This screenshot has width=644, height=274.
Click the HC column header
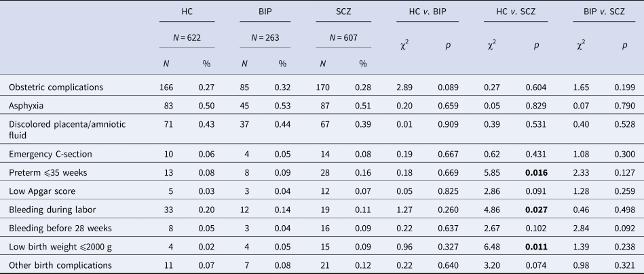tap(187, 13)
